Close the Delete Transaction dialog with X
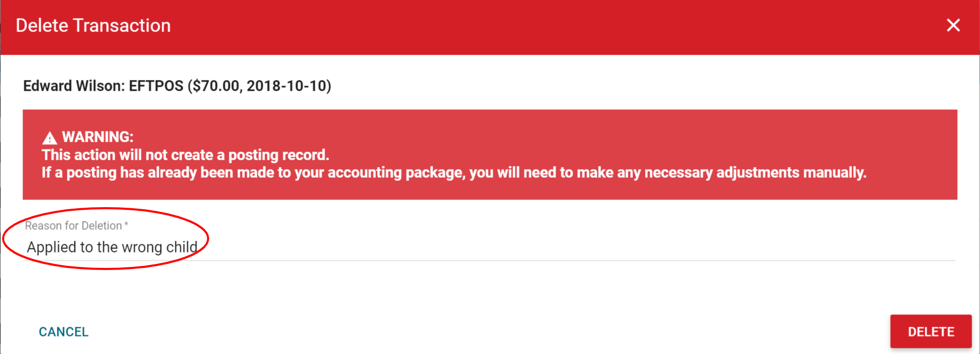Viewport: 980px width, 354px height. coord(953,25)
